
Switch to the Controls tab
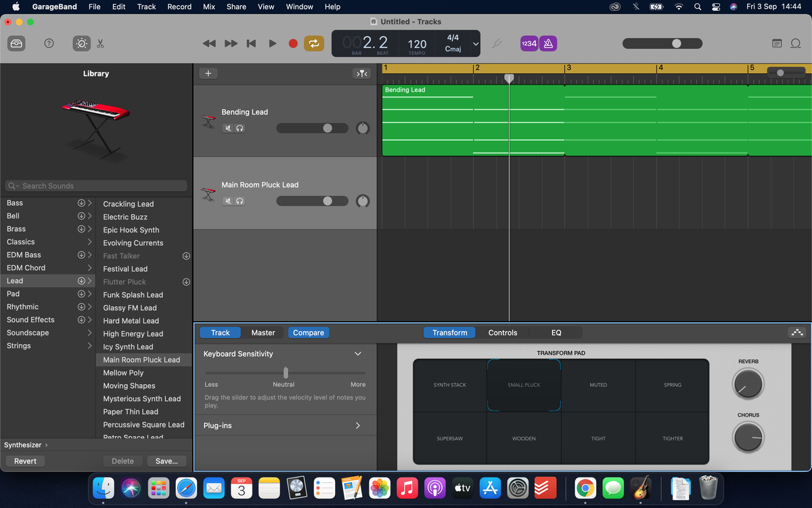click(x=503, y=333)
